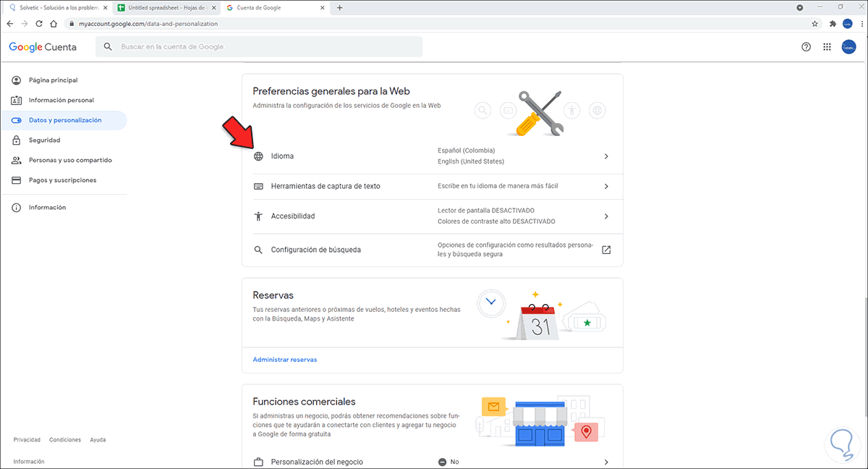Click the external link icon on Configuración de búsqueda
This screenshot has width=868, height=469.
[x=606, y=249]
